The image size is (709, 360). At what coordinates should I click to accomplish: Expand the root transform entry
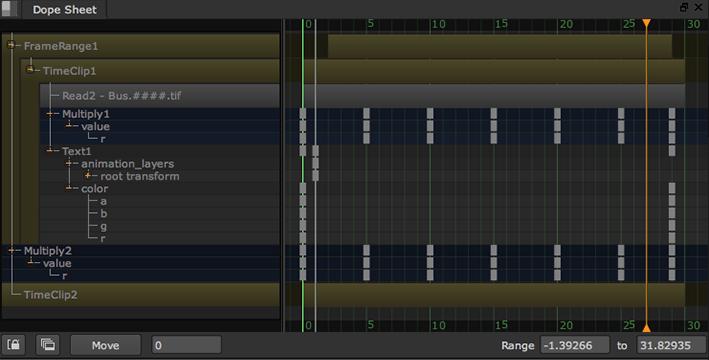point(88,176)
